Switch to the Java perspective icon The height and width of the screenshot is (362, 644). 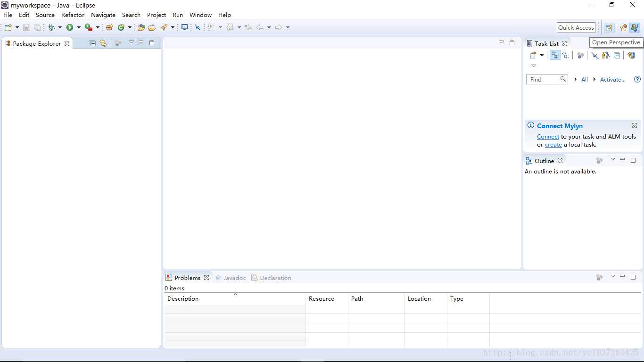click(635, 28)
